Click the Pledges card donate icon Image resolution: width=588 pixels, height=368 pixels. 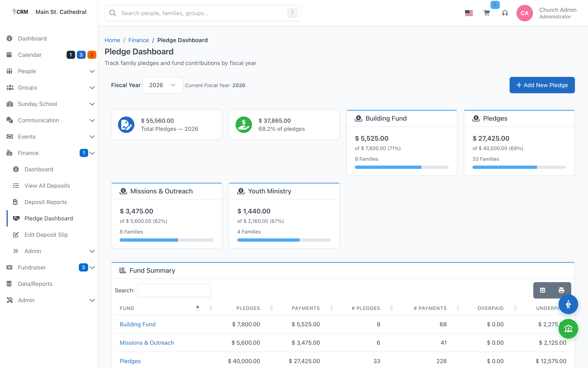pyautogui.click(x=476, y=119)
